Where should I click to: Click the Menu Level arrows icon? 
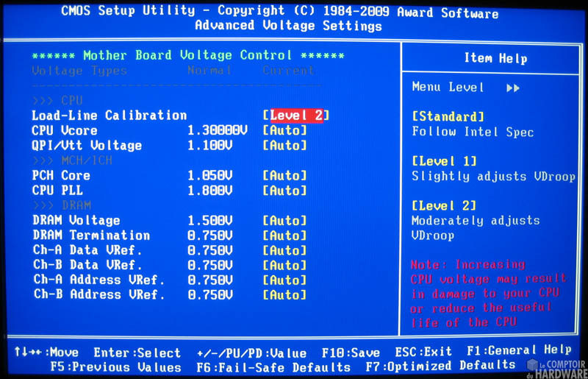point(513,88)
